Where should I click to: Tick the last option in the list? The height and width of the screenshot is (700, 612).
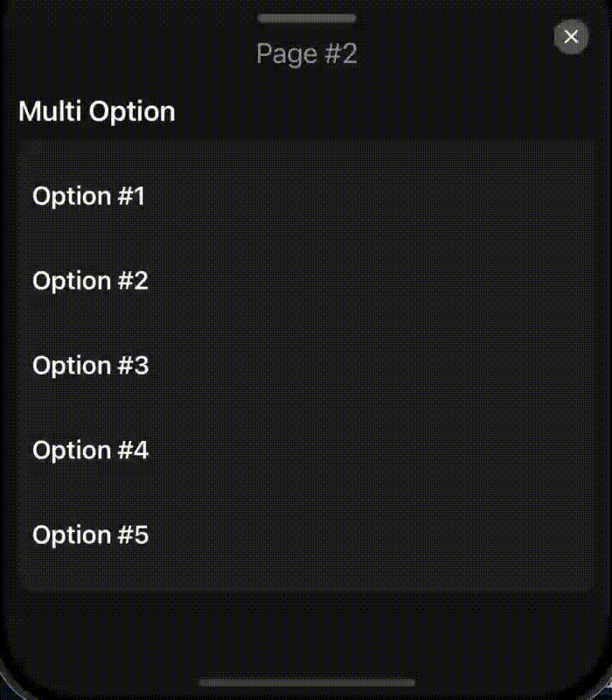[x=90, y=535]
